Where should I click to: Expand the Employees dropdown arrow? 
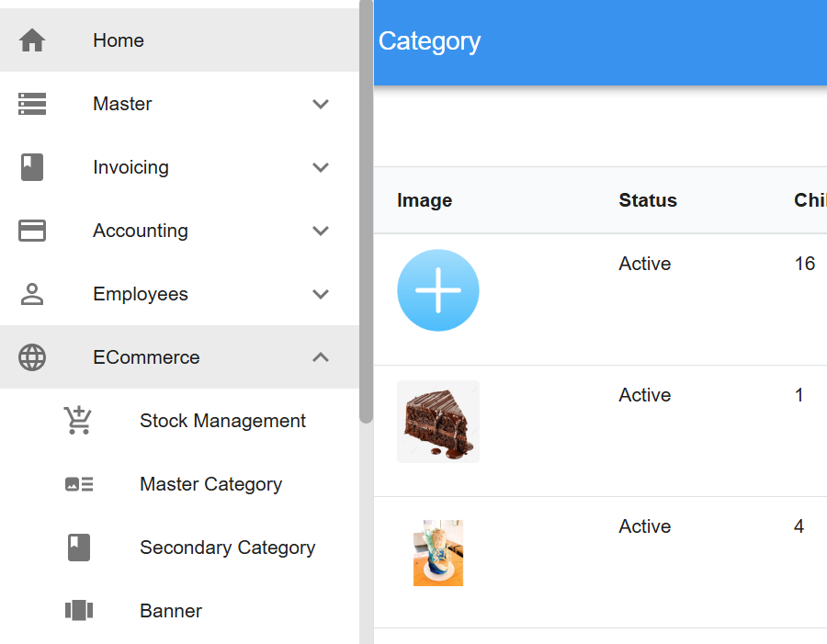pos(321,294)
